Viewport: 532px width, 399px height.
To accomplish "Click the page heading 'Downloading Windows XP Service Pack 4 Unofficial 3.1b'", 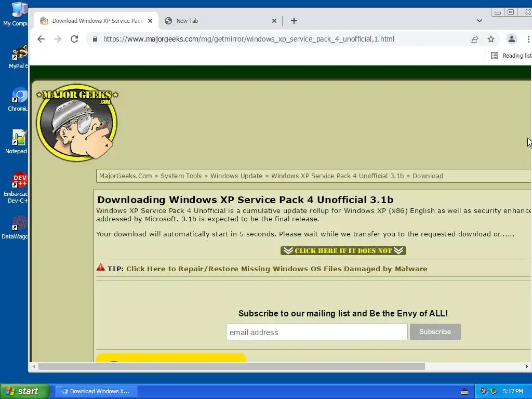I will (x=245, y=199).
